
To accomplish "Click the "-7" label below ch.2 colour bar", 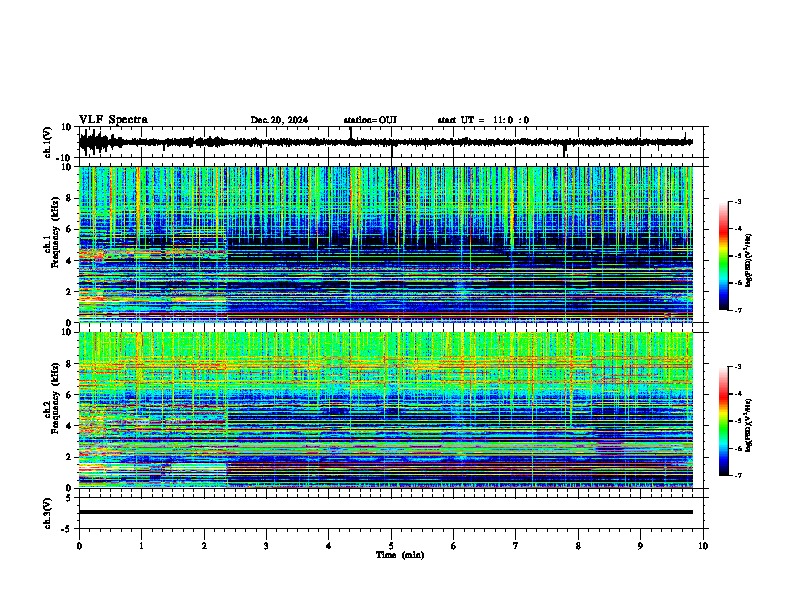I will 738,475.
